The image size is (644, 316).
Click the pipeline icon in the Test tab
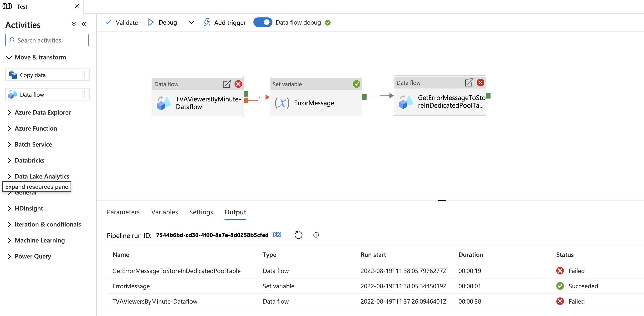point(7,6)
